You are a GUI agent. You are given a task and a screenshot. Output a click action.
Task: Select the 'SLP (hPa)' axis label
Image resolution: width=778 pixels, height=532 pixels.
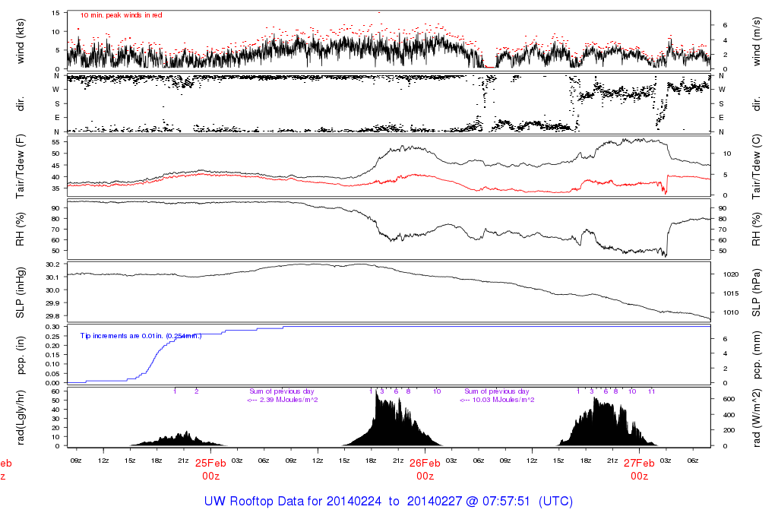click(x=756, y=293)
